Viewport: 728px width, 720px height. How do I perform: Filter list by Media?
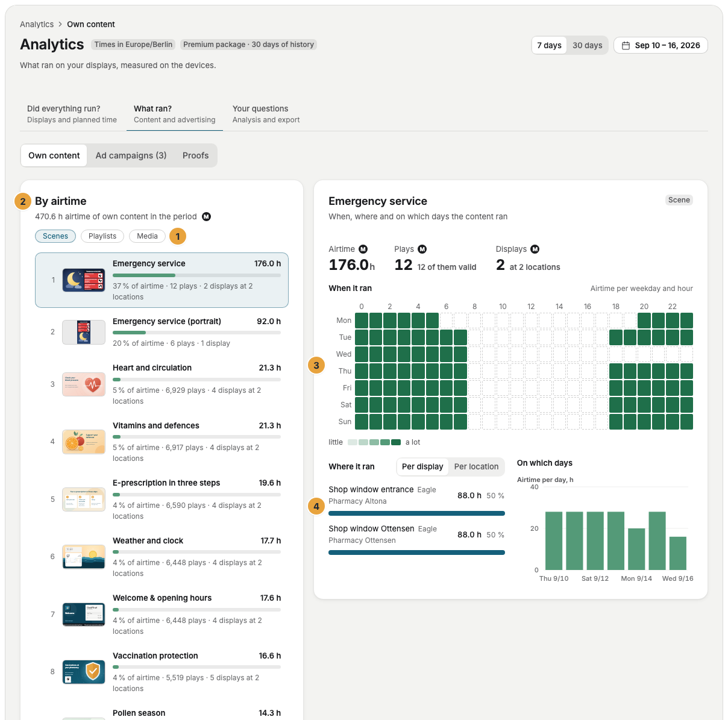pos(147,236)
